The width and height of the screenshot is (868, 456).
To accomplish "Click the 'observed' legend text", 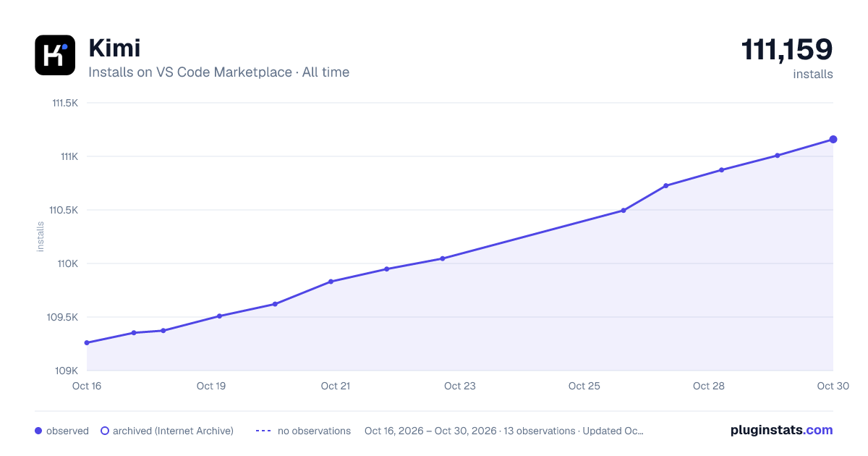I will tap(67, 431).
